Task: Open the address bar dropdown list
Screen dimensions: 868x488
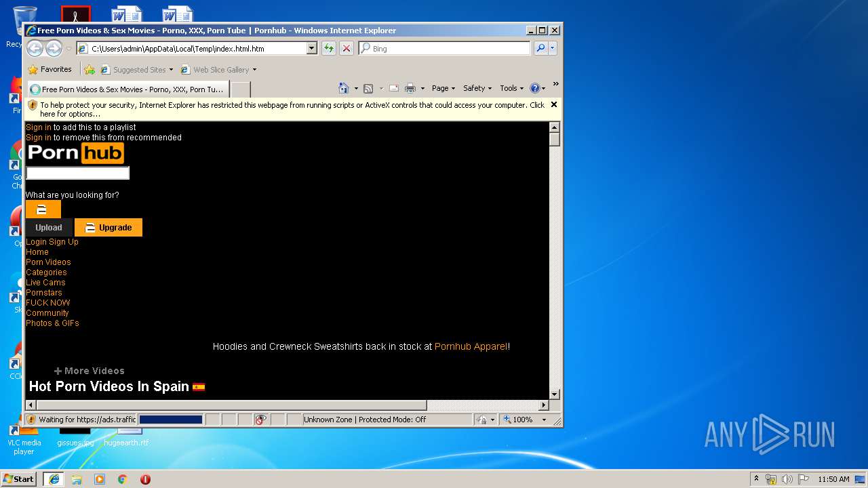Action: click(312, 48)
